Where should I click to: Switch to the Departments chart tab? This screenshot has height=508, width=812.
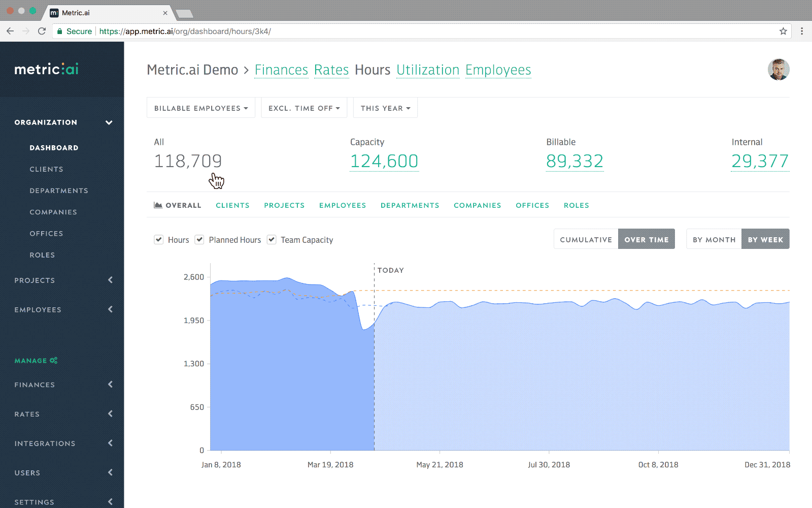pos(410,205)
